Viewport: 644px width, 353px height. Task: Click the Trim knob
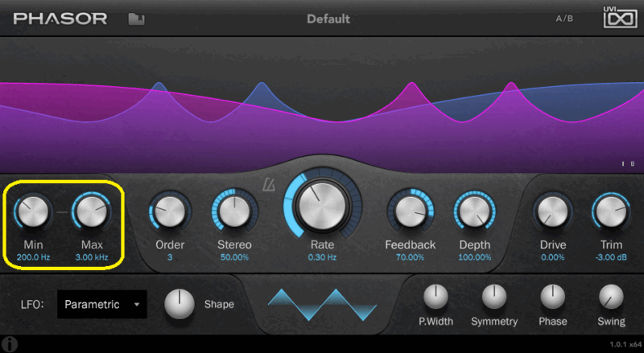pos(611,211)
